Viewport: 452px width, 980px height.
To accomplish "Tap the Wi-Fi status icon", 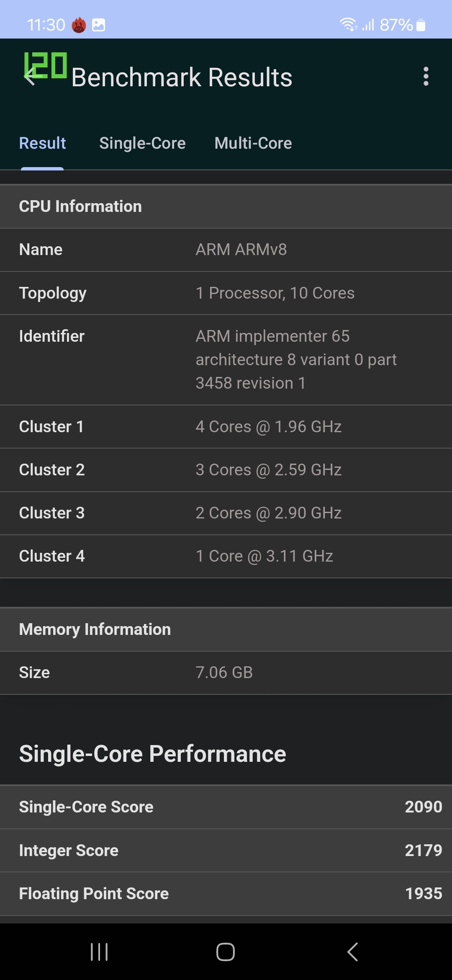I will [x=348, y=25].
